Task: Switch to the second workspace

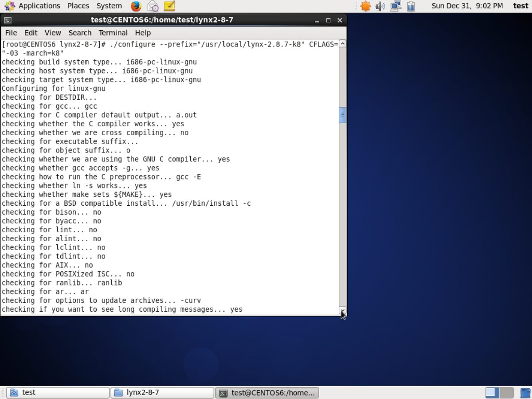Action: click(507, 393)
